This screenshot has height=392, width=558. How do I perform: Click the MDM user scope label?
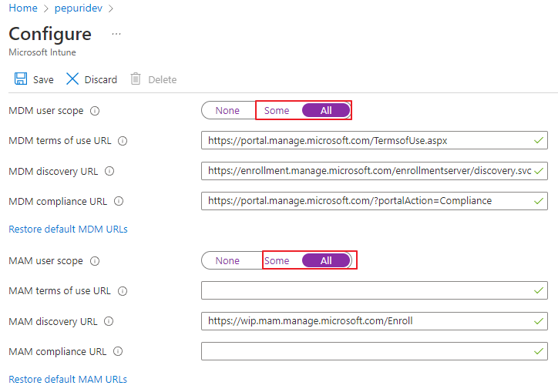[46, 111]
